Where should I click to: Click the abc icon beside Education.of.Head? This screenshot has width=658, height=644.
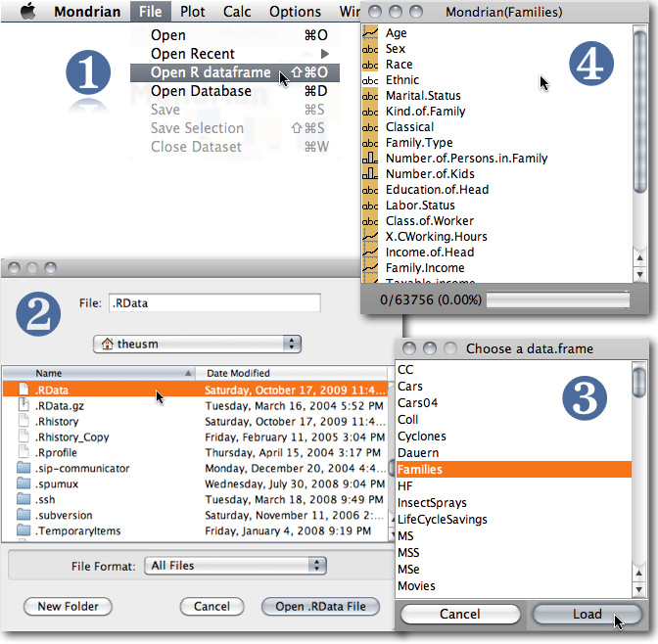pos(370,190)
